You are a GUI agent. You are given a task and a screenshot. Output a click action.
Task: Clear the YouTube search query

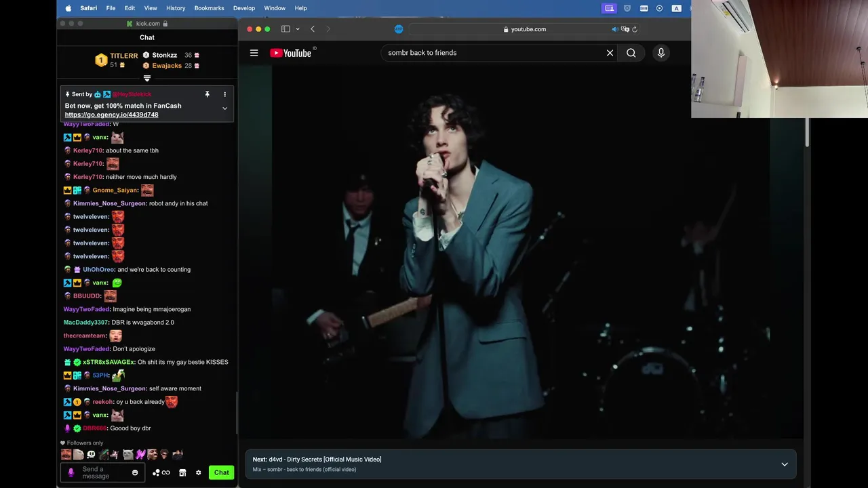[610, 53]
